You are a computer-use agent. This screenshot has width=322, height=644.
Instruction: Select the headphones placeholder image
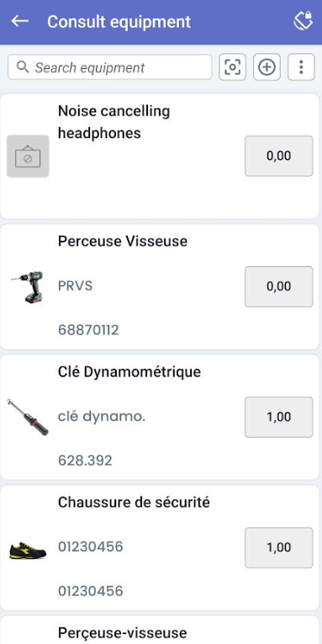(28, 156)
